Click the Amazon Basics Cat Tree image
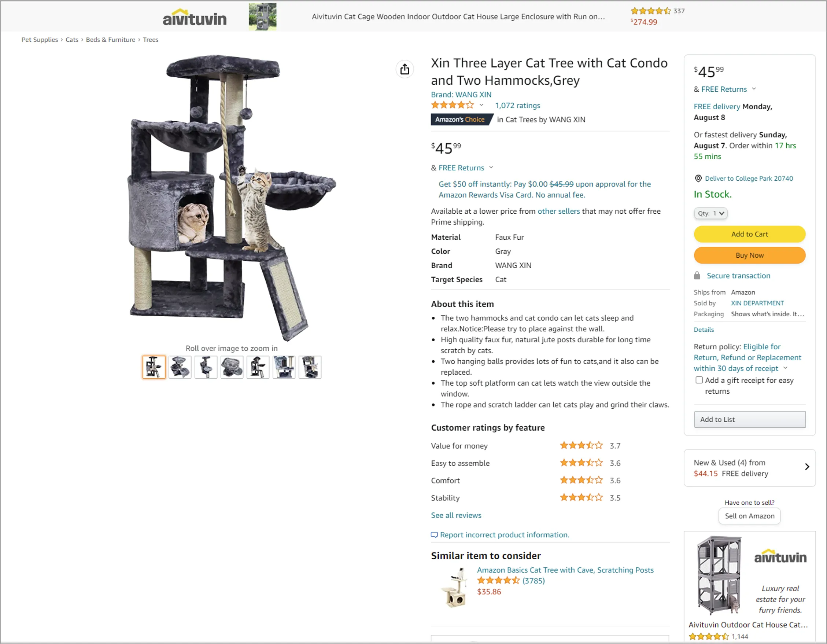 coord(454,587)
